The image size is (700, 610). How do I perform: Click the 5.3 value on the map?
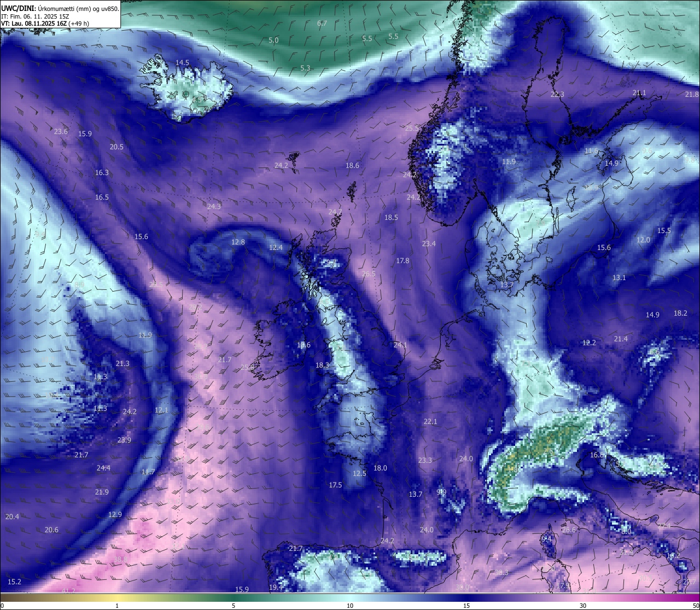point(305,68)
